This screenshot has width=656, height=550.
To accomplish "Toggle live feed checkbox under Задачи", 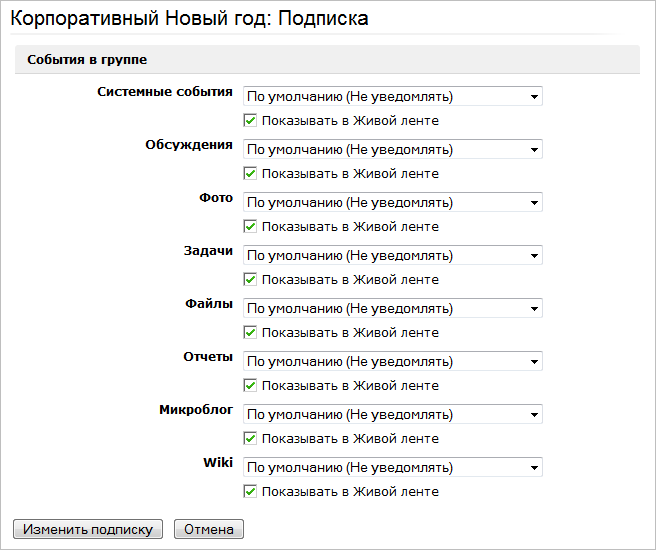I will pos(251,280).
